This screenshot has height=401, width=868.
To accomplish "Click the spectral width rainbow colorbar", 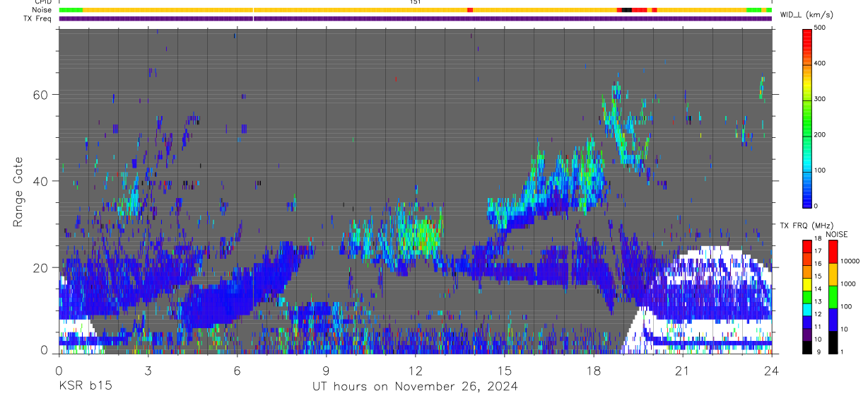I will (808, 117).
